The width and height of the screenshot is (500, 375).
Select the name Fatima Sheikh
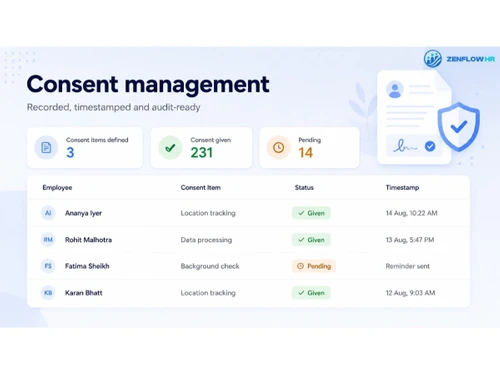(87, 266)
